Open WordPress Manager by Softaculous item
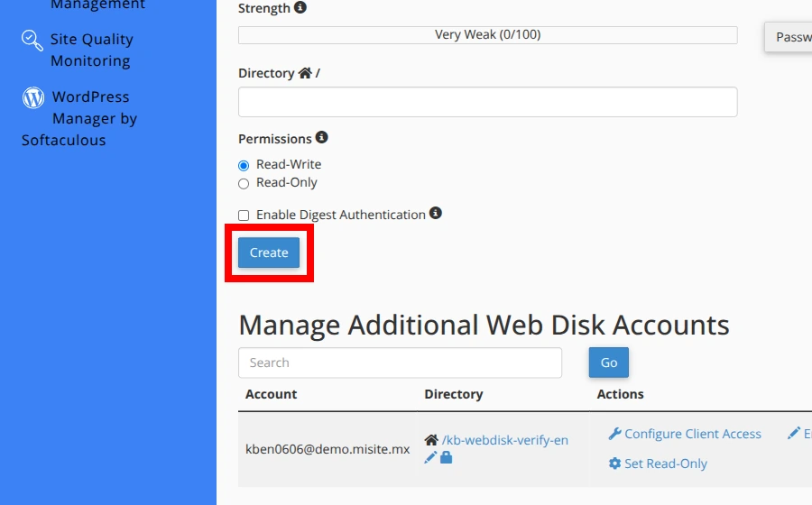 pos(79,118)
